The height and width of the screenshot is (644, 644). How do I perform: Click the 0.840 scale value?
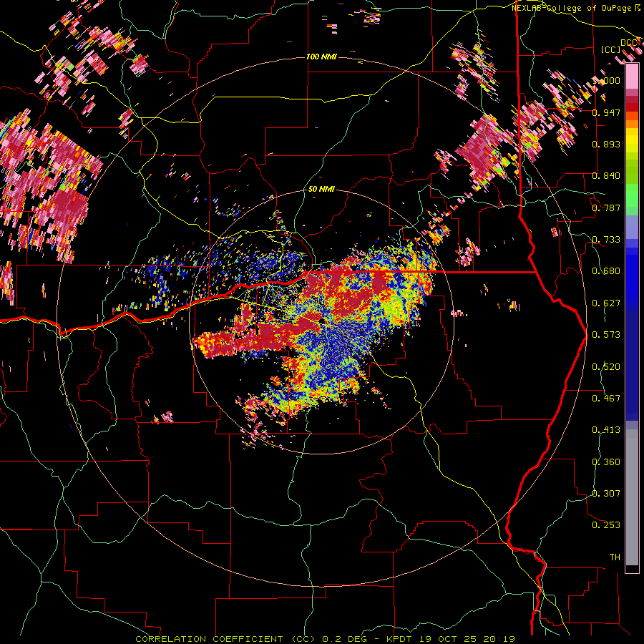point(606,175)
